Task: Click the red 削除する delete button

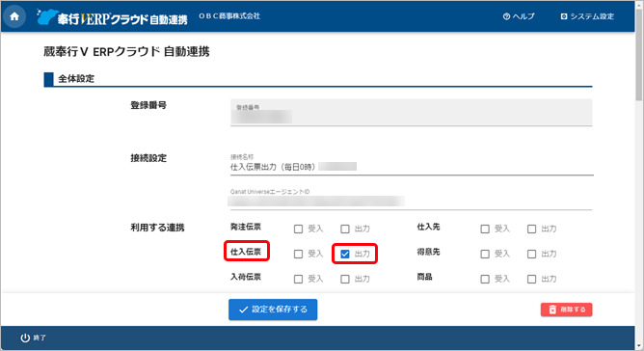Action: (566, 310)
